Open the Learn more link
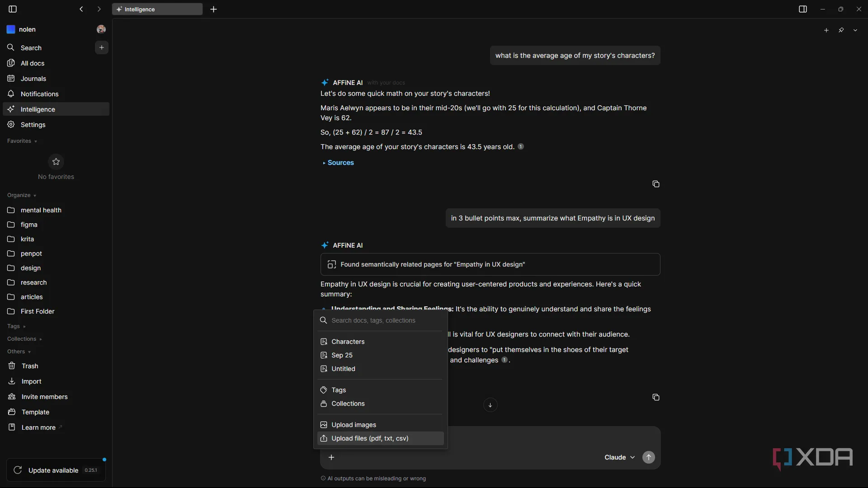Viewport: 868px width, 488px height. (36, 427)
